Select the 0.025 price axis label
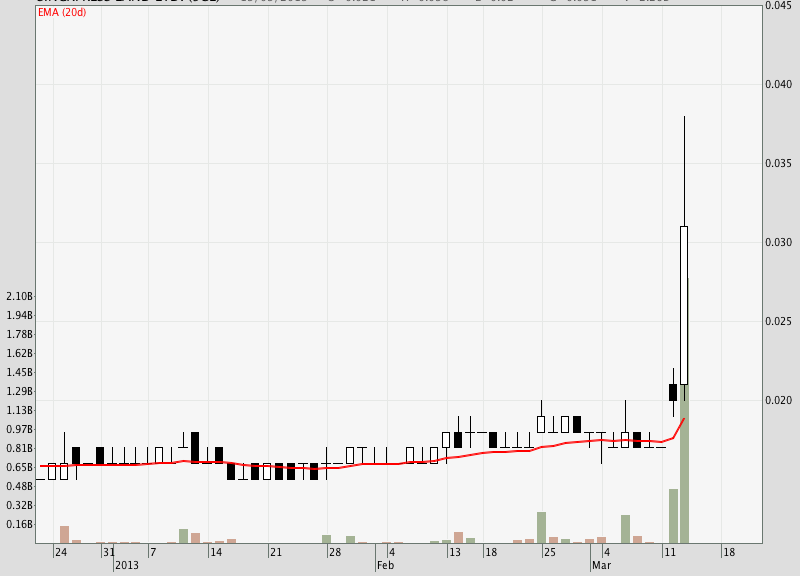This screenshot has height=576, width=800. (x=778, y=322)
